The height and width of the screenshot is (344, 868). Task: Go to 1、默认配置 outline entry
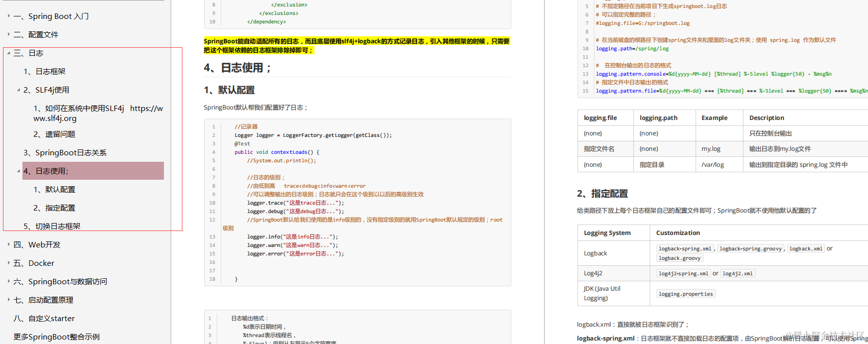pyautogui.click(x=54, y=189)
